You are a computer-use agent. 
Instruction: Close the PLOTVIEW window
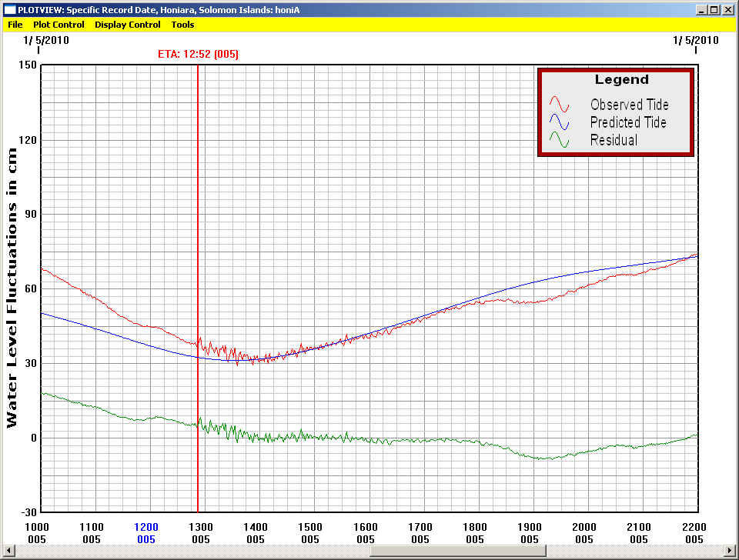pyautogui.click(x=728, y=9)
